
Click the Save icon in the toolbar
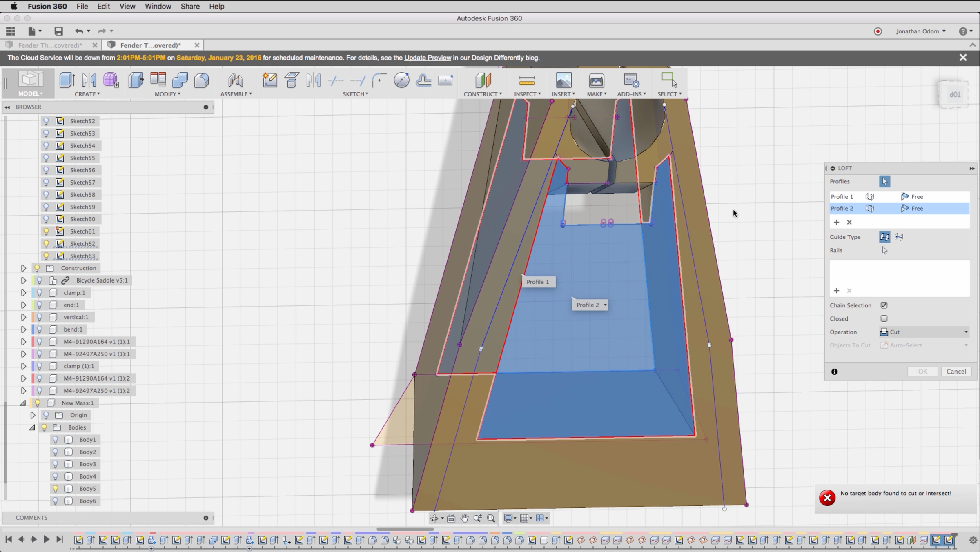(x=58, y=31)
